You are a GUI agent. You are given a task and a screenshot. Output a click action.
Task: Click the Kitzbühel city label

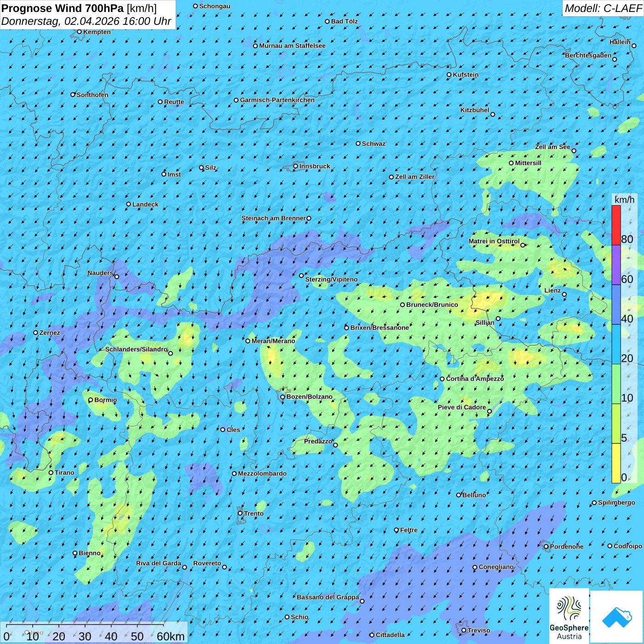475,110
